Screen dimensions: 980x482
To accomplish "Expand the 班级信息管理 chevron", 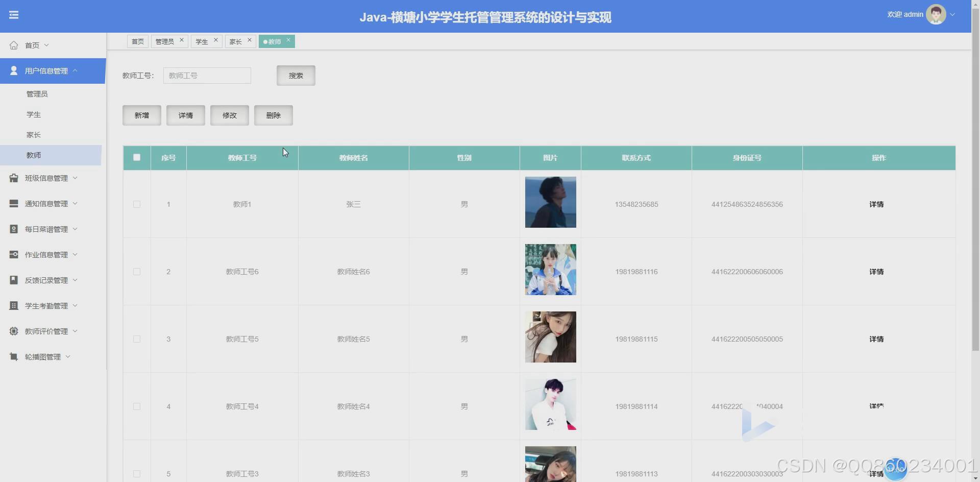I will point(75,178).
